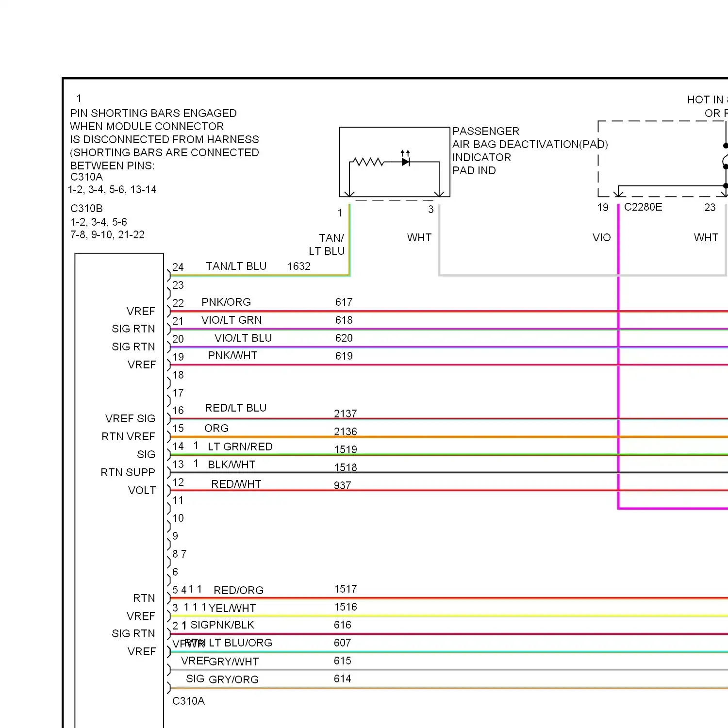Click the 'WHT' label under pin 23
728x728 pixels.
(x=706, y=238)
